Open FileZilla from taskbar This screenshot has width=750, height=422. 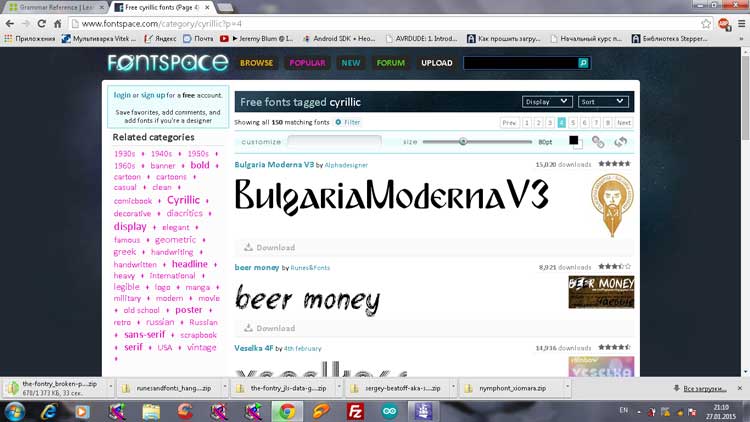point(355,411)
